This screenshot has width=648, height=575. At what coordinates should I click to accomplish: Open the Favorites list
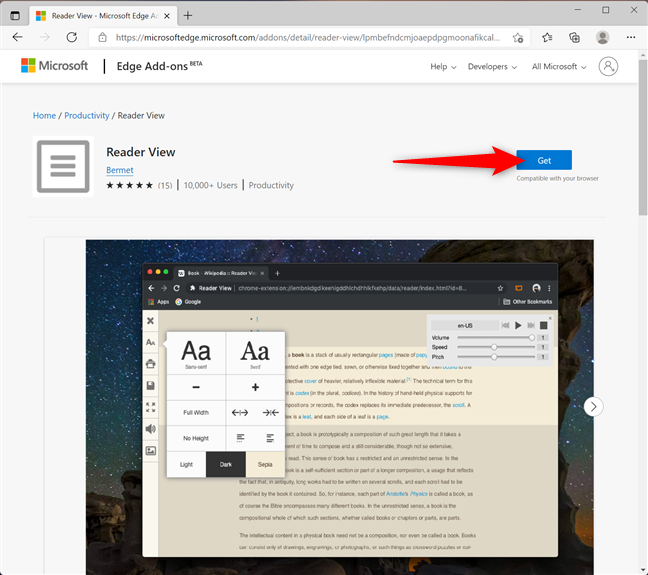pyautogui.click(x=547, y=38)
